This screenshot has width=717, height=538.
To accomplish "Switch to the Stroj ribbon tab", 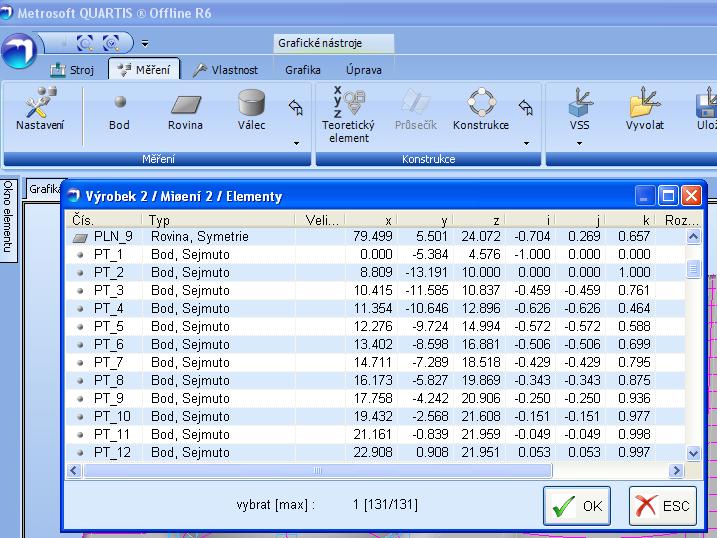I will 72,70.
